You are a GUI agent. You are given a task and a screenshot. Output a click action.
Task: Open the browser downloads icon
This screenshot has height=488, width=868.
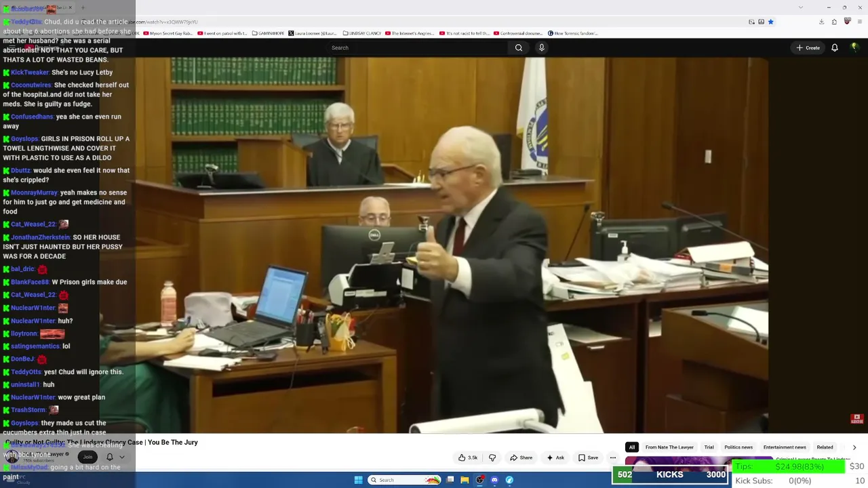821,22
